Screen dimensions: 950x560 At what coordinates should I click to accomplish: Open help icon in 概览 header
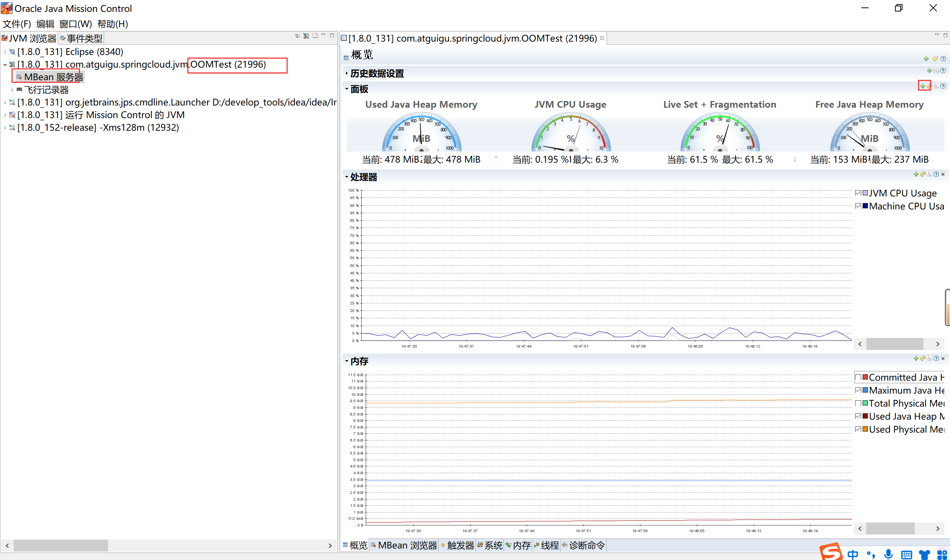click(943, 59)
